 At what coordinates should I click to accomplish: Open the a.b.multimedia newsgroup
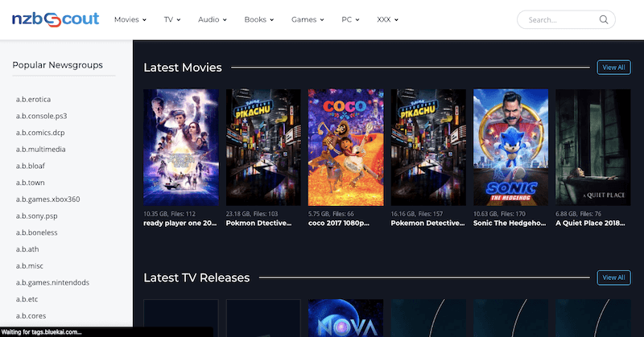coord(41,149)
